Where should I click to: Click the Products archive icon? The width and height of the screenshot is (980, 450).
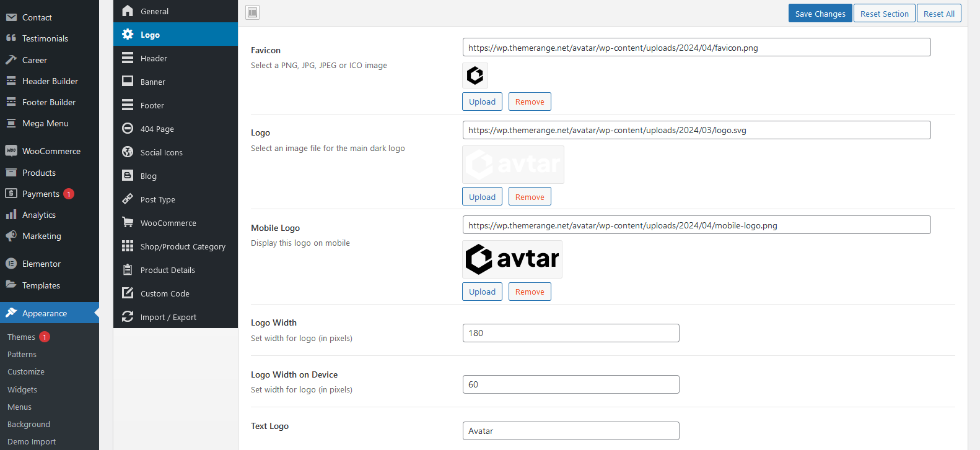pyautogui.click(x=11, y=173)
